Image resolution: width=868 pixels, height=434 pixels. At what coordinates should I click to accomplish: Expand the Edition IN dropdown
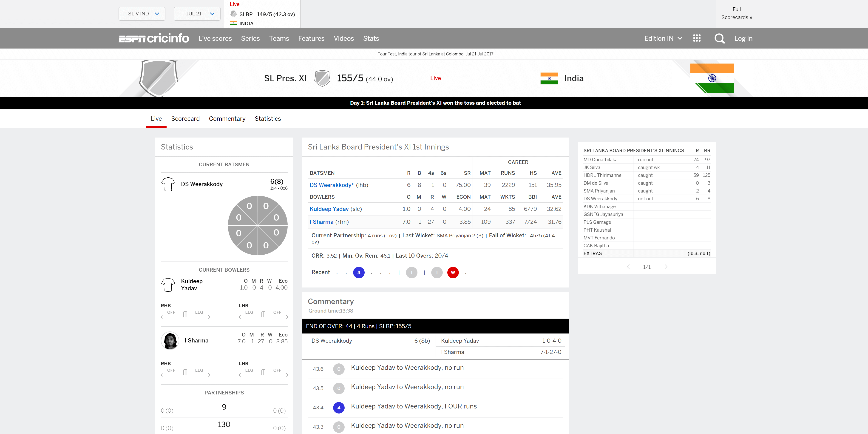664,38
